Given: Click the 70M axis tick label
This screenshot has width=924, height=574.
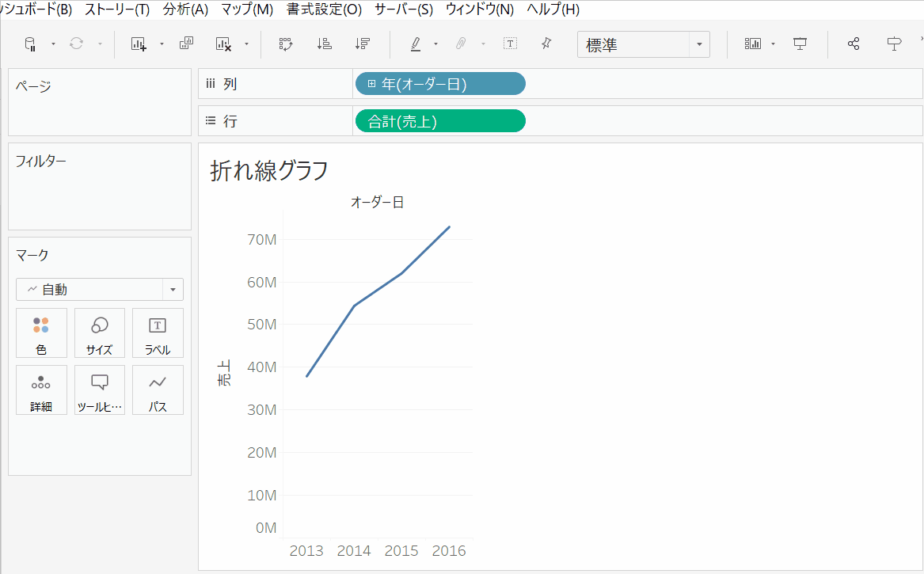Looking at the screenshot, I should [x=261, y=239].
